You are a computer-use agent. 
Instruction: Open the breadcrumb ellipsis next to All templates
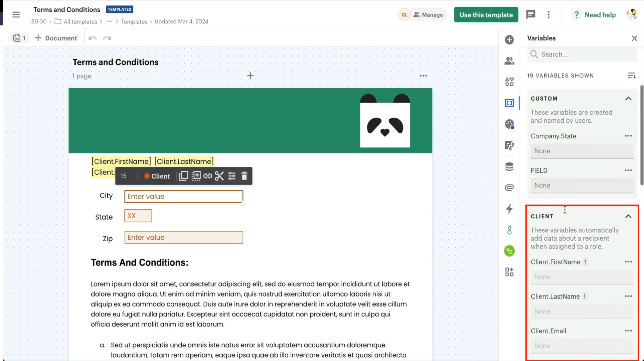tap(109, 21)
